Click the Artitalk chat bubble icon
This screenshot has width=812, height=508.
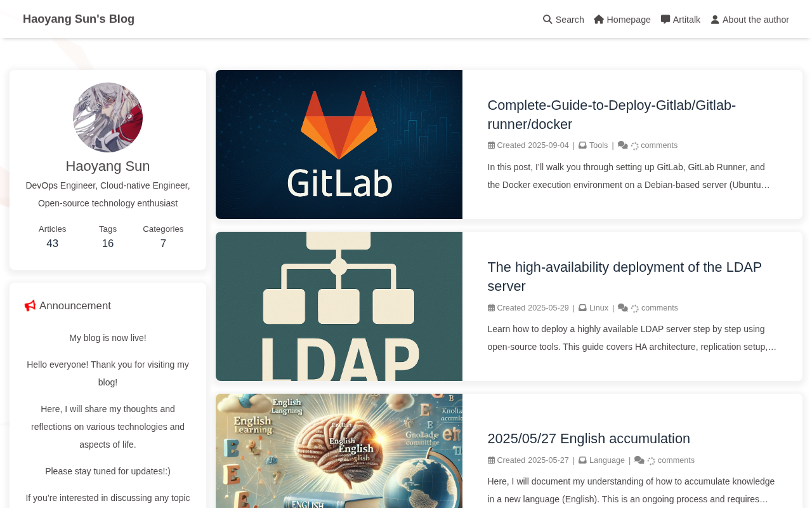(x=665, y=20)
